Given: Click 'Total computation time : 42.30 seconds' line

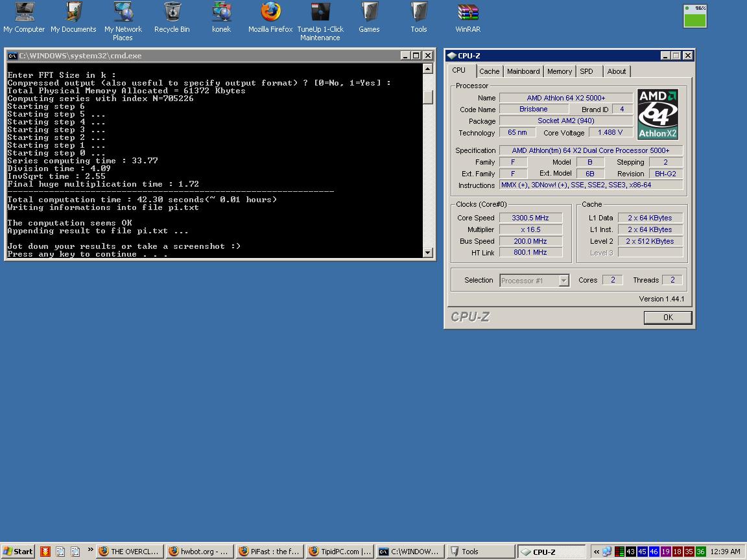Looking at the screenshot, I should point(142,200).
